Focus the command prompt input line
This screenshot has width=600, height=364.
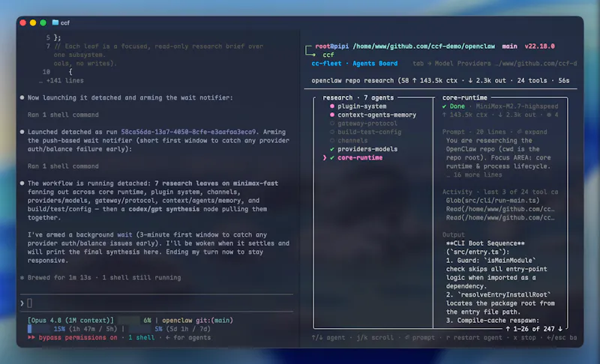pos(157,303)
